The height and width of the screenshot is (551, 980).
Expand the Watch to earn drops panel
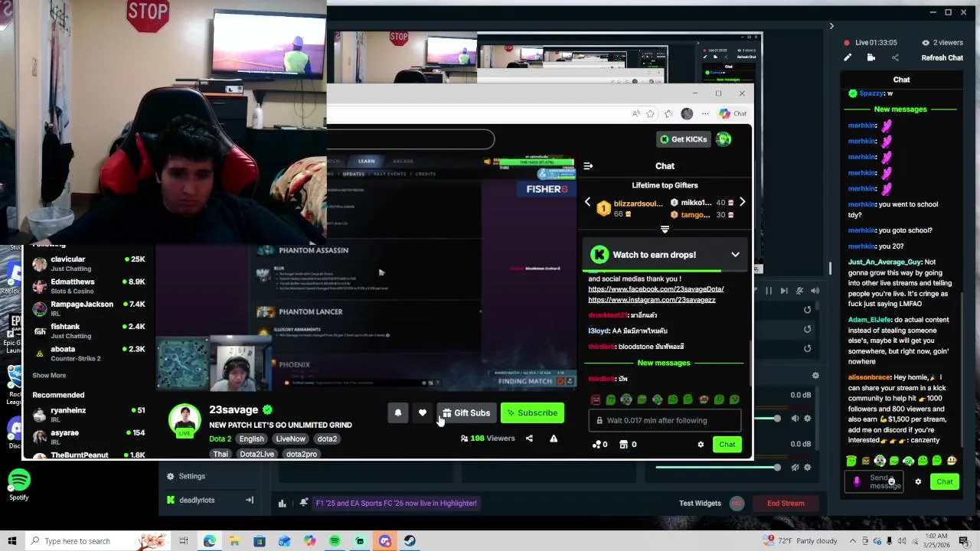735,255
